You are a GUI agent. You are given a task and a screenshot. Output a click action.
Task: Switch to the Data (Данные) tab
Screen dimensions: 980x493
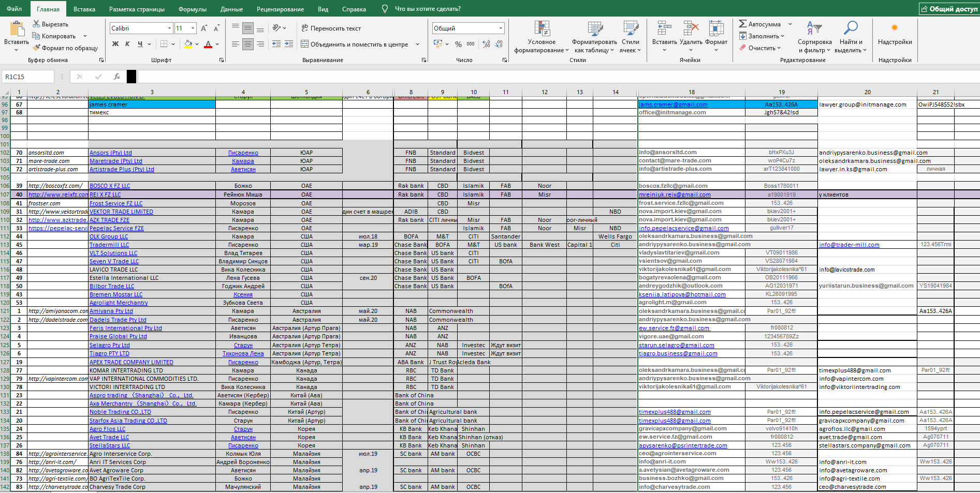tap(231, 9)
